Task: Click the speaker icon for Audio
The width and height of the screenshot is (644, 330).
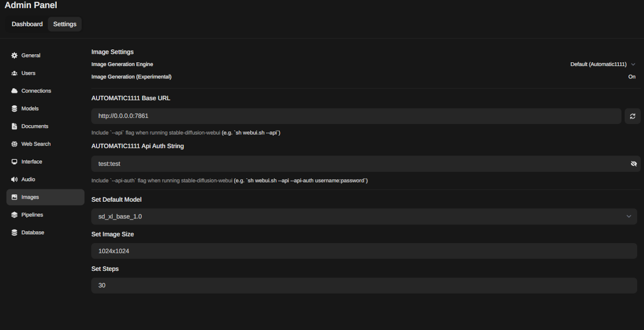Action: pos(14,179)
